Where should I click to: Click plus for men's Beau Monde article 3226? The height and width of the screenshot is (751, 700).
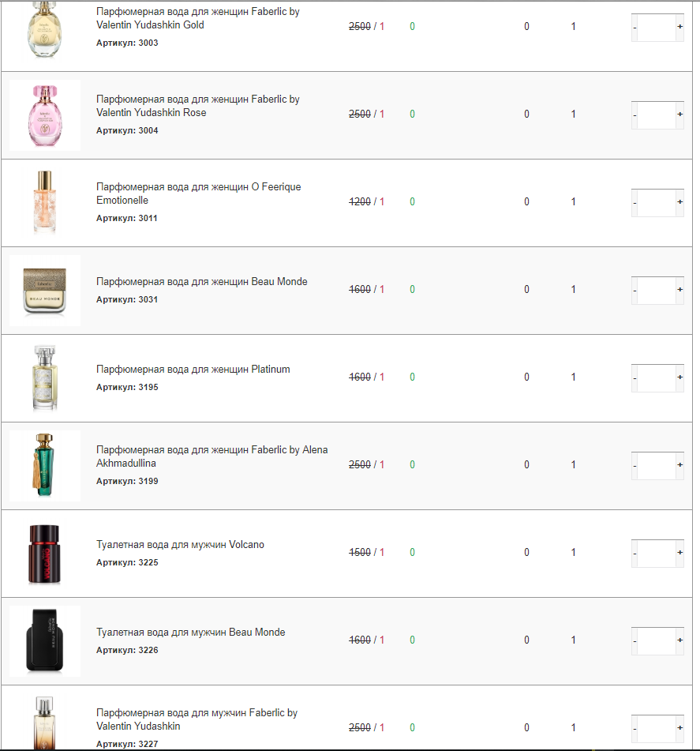679,640
